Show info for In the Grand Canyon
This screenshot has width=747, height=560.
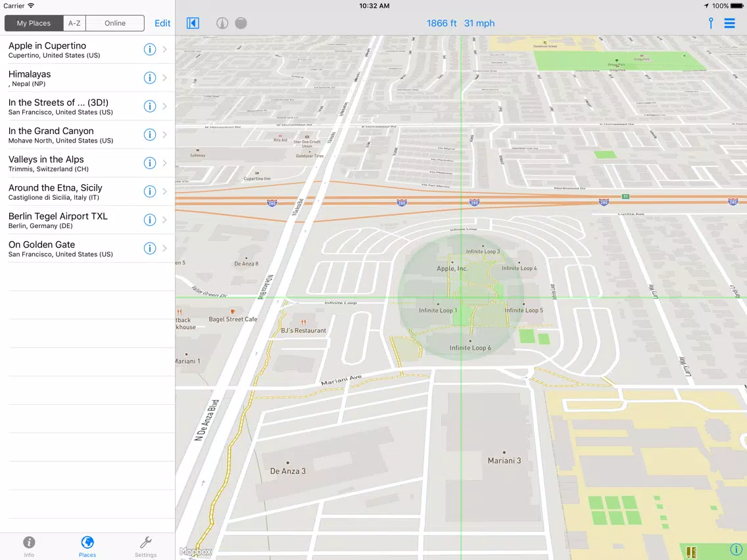coord(149,134)
